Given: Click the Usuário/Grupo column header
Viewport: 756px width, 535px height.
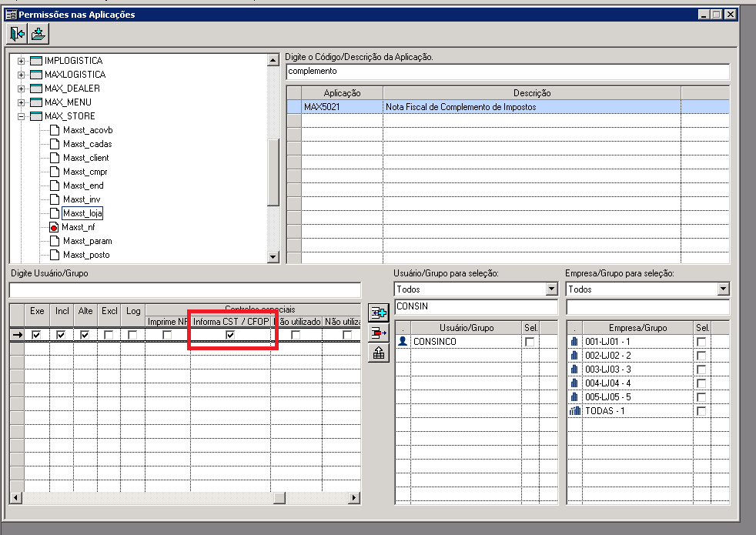Looking at the screenshot, I should tap(467, 328).
